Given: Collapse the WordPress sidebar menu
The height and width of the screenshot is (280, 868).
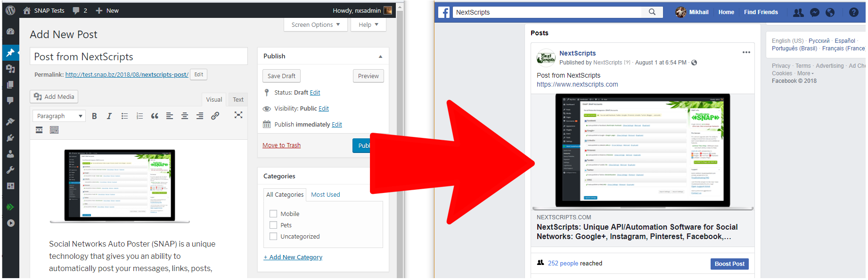Looking at the screenshot, I should tap(10, 223).
